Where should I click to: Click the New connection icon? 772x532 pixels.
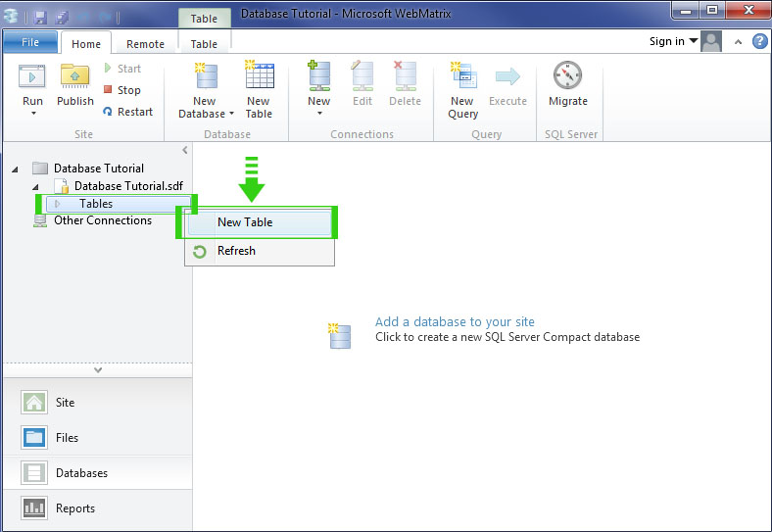pyautogui.click(x=319, y=75)
